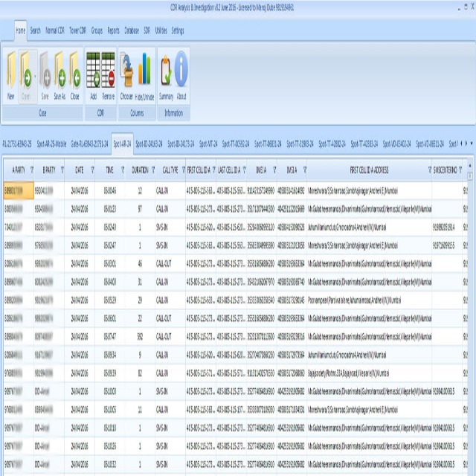Screen dimensions: 476x476
Task: Sort by the TIME column header
Action: pyautogui.click(x=109, y=170)
